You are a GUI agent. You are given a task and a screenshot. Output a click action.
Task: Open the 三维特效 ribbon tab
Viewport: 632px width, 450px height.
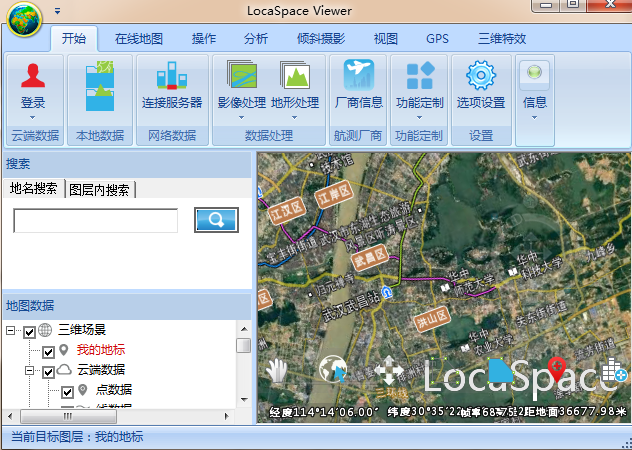pos(502,39)
